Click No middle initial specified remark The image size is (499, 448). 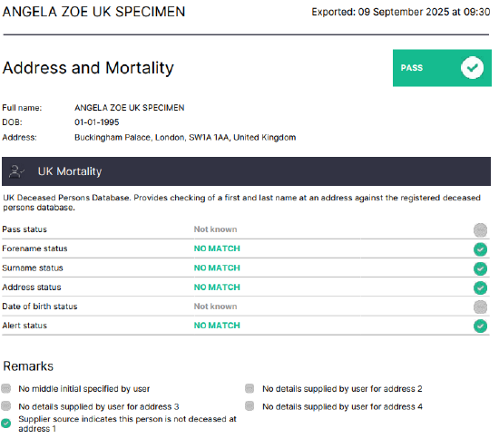(x=84, y=389)
